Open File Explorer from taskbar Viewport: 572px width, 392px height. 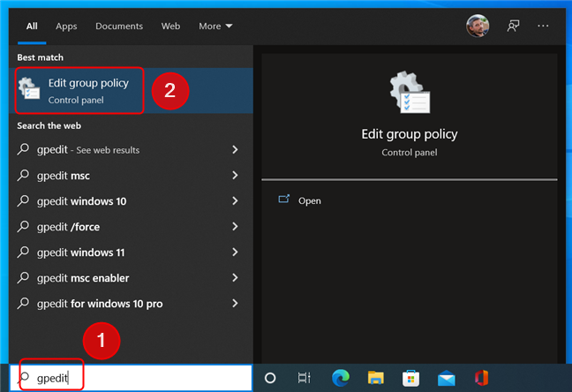[x=376, y=378]
